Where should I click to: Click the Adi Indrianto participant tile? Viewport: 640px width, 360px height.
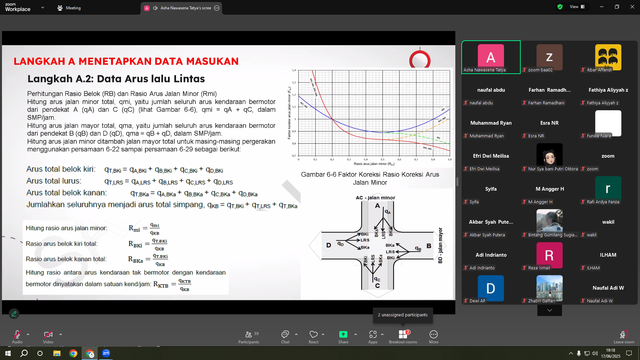click(491, 256)
